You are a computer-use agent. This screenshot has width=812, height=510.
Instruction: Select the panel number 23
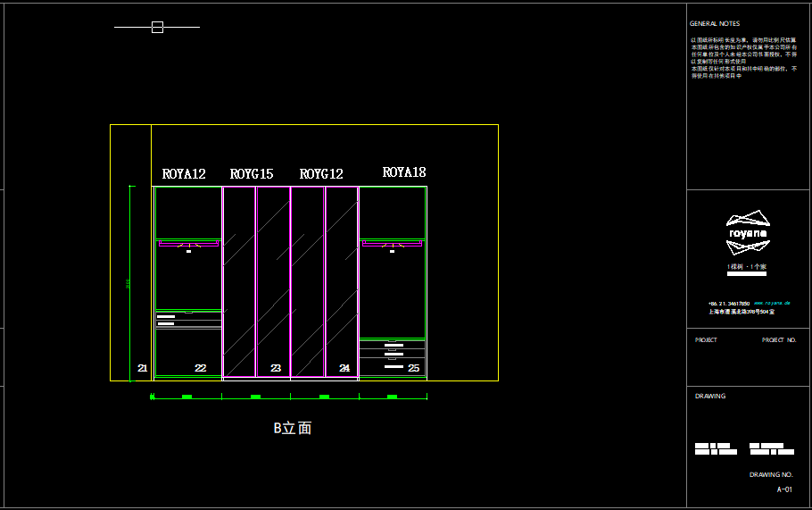pos(276,368)
